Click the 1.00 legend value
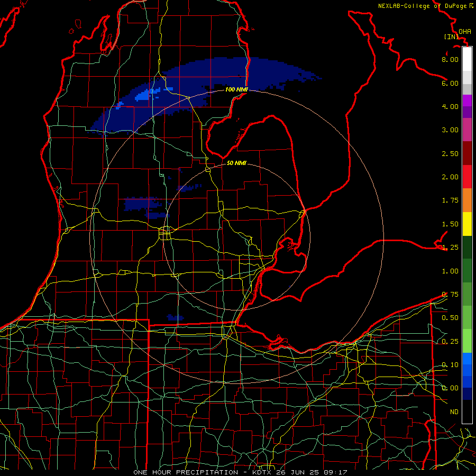The image size is (476, 476). (x=450, y=271)
